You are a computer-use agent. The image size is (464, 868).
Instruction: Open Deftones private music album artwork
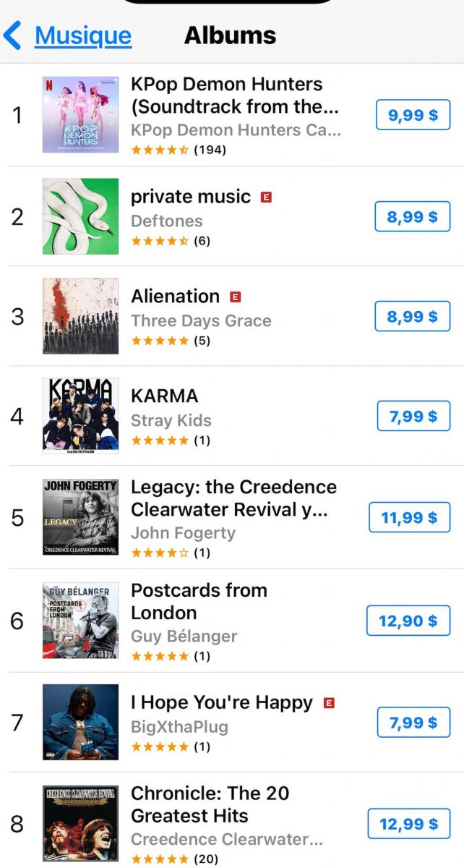click(x=80, y=216)
